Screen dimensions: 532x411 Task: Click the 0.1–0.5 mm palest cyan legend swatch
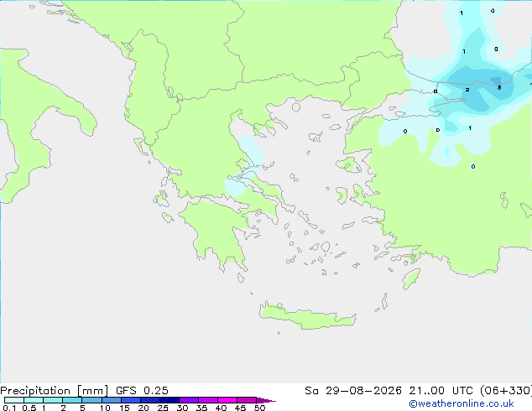pyautogui.click(x=14, y=400)
